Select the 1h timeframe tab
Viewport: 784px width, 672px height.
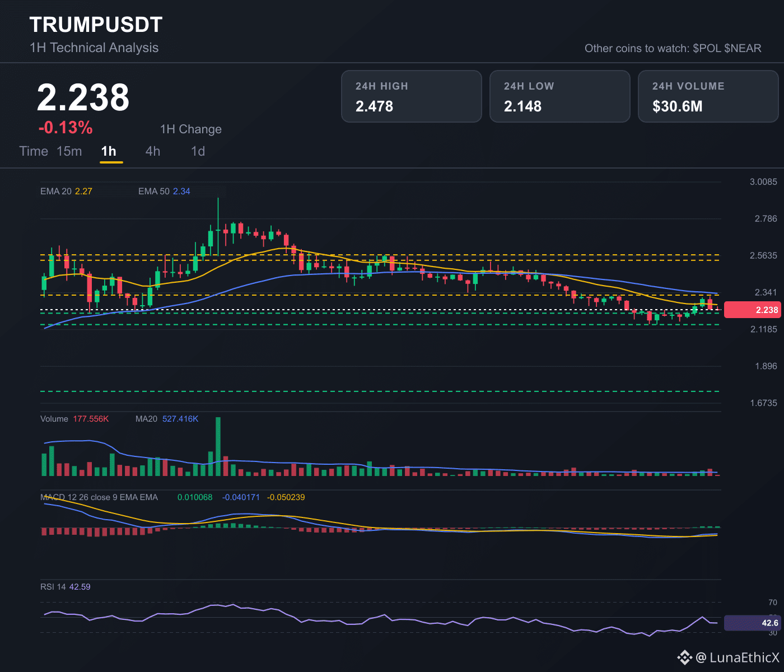[x=109, y=151]
